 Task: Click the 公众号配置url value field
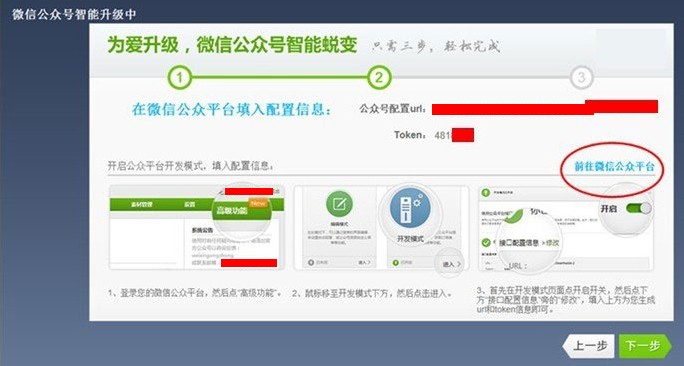(x=545, y=108)
